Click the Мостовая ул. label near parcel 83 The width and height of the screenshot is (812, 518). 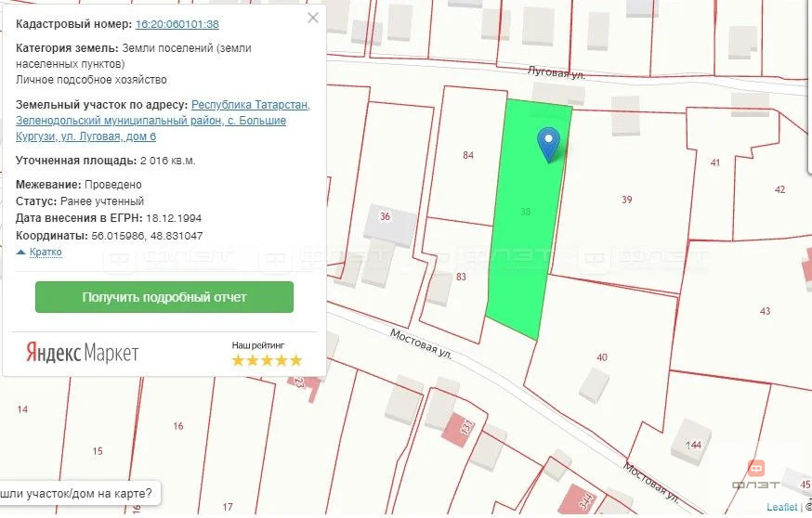tap(421, 344)
